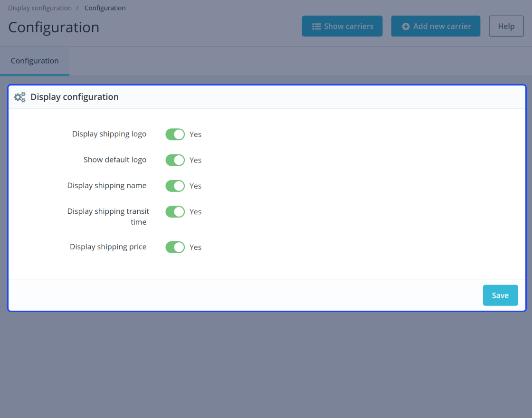The height and width of the screenshot is (418, 532).
Task: Click Yes text beside Display shipping price
Action: [x=195, y=247]
